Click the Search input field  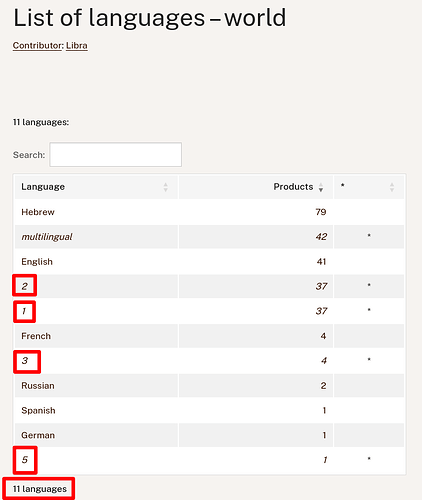(x=116, y=155)
